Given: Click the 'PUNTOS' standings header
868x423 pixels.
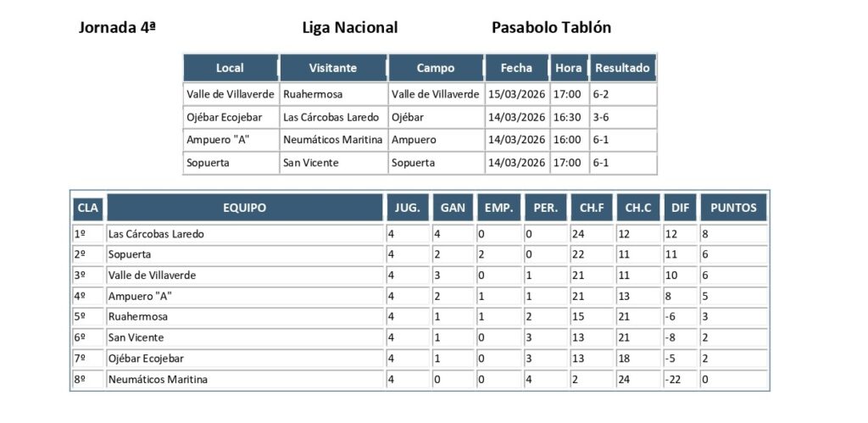Looking at the screenshot, I should click(733, 208).
